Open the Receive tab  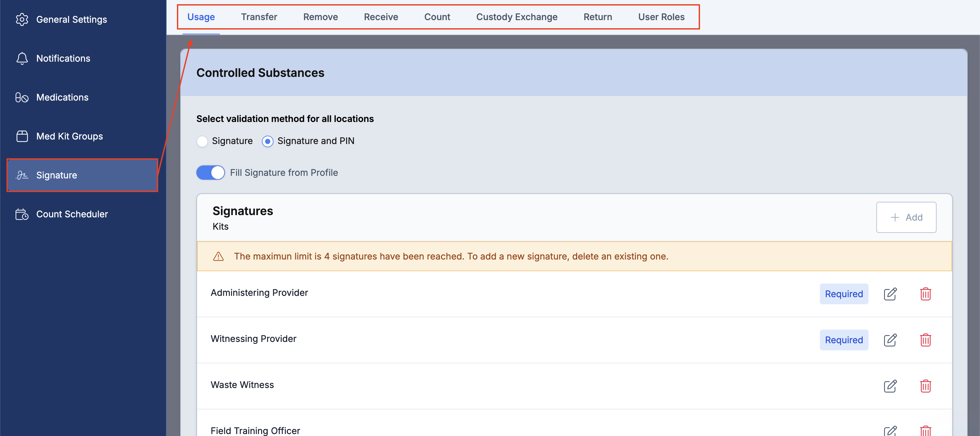(381, 17)
